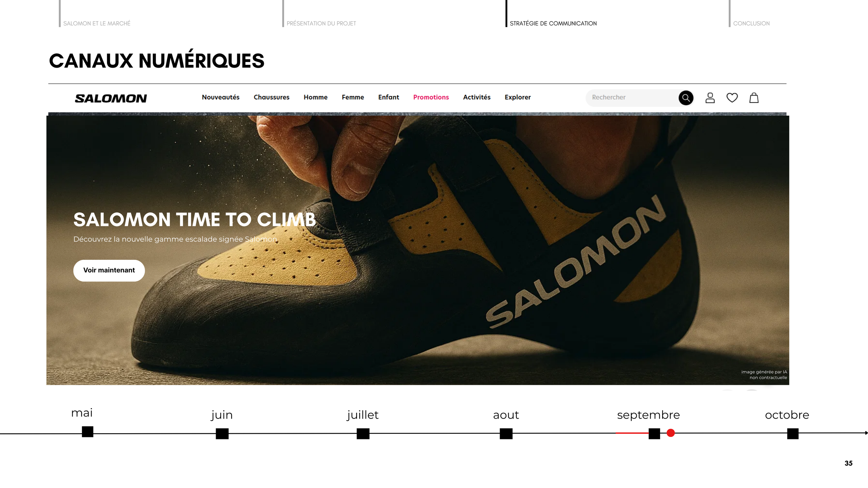The height and width of the screenshot is (488, 868).
Task: Click the search magnifier icon
Action: (x=686, y=98)
